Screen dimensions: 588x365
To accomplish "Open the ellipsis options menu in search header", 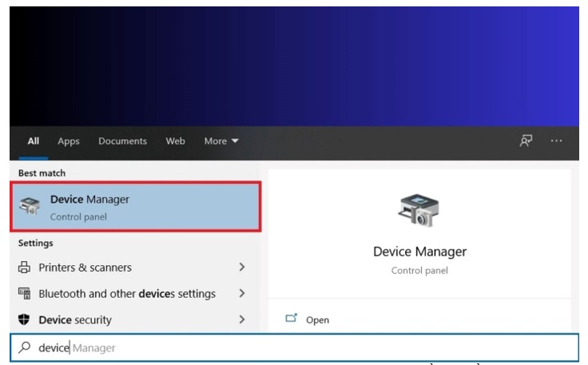I will click(556, 141).
